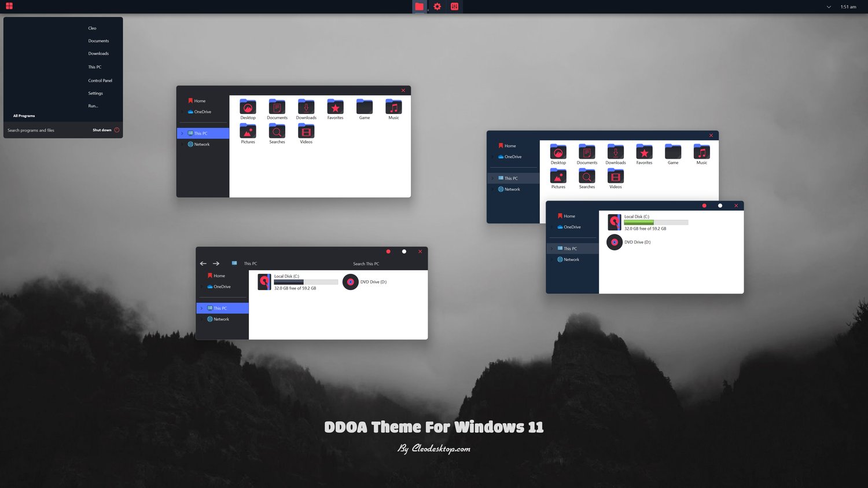
Task: Choose Documents in the Start menu
Action: (x=98, y=41)
